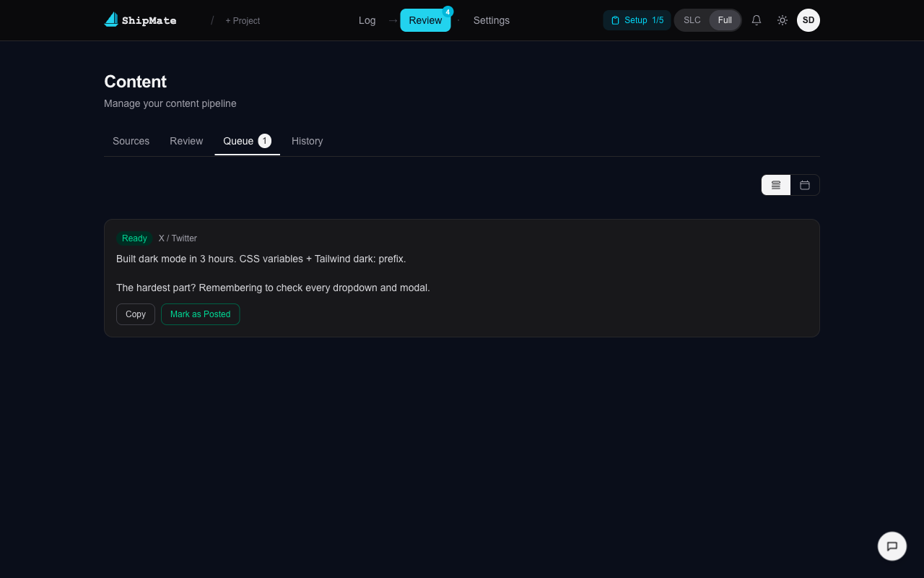This screenshot has height=578, width=924.
Task: Click the 'The hardest part?' line
Action: [x=273, y=288]
